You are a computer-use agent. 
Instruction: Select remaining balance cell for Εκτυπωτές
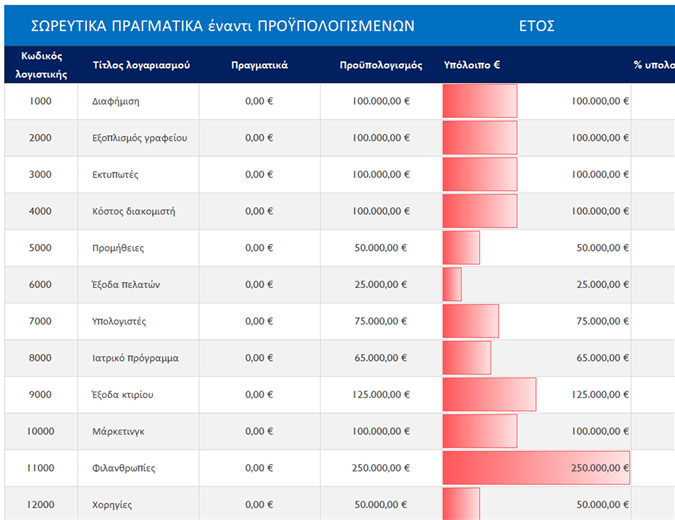click(x=537, y=174)
